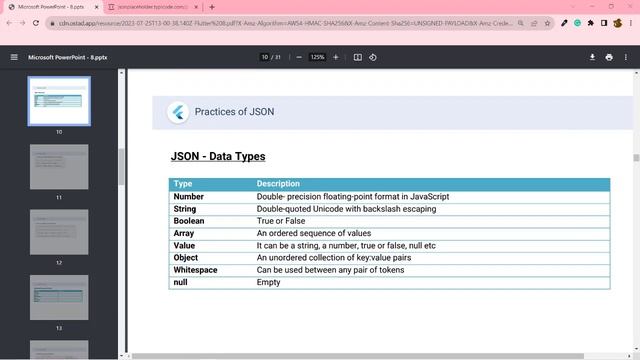The width and height of the screenshot is (640, 360).
Task: Click the 'Value' table cell
Action: [x=184, y=246]
